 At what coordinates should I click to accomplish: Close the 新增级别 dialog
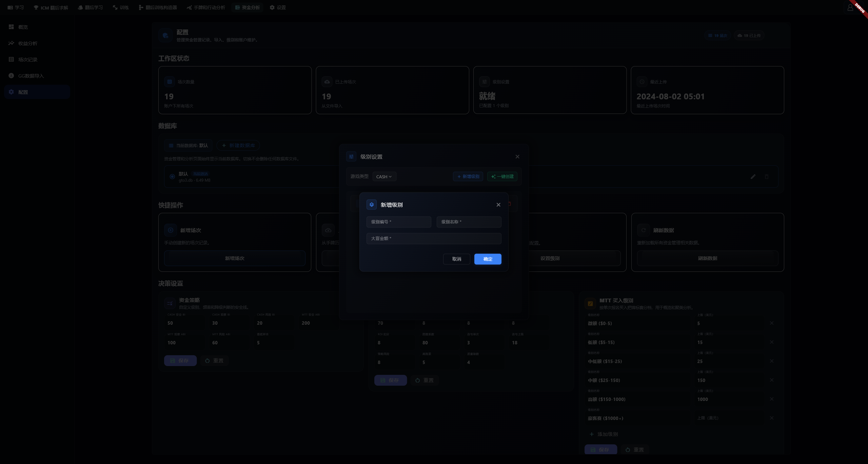tap(498, 205)
